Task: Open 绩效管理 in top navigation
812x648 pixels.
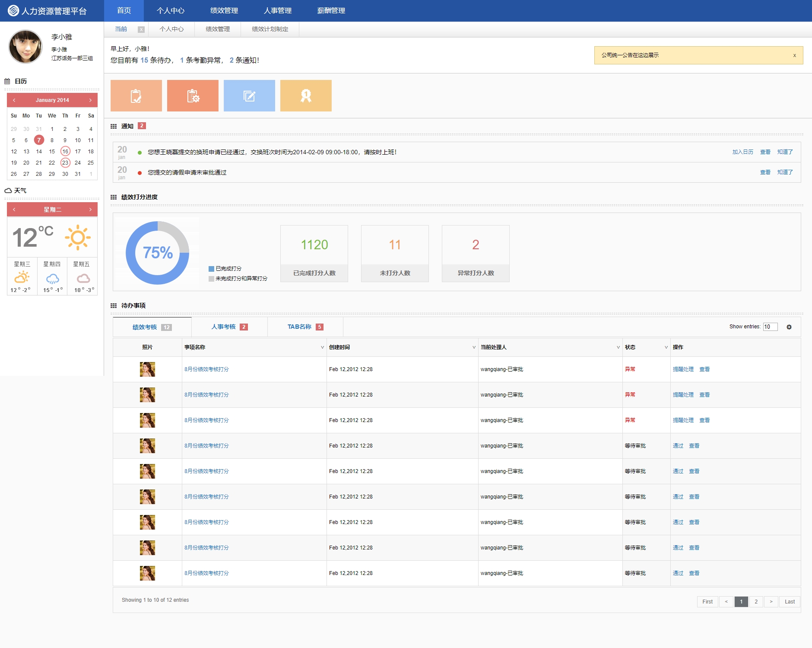Action: [x=224, y=11]
